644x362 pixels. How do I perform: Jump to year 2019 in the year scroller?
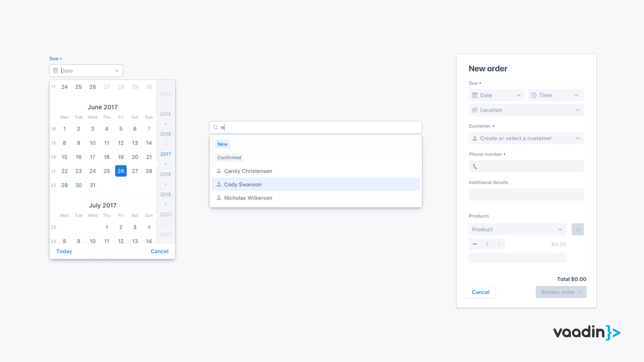tap(165, 195)
